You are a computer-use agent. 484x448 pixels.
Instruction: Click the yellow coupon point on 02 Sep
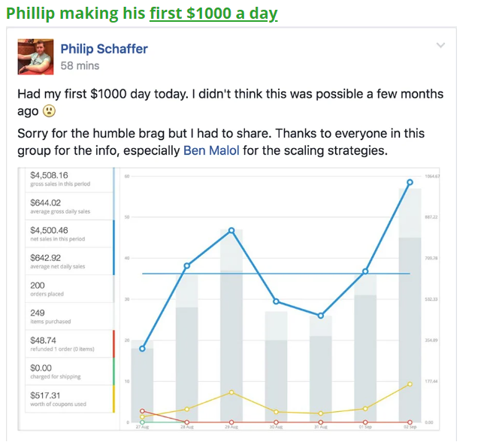coord(410,384)
